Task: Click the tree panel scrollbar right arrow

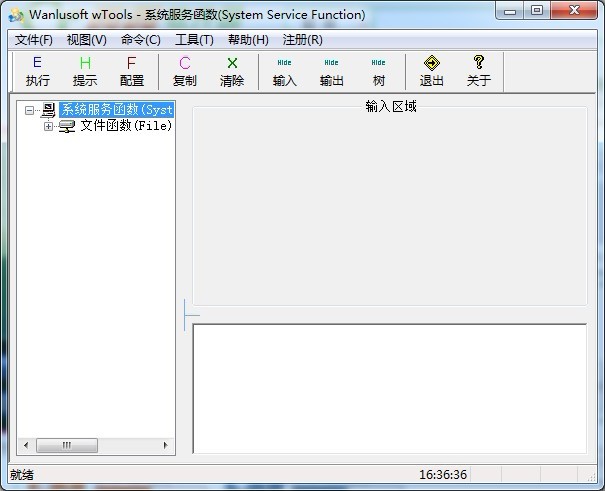Action: coord(166,445)
